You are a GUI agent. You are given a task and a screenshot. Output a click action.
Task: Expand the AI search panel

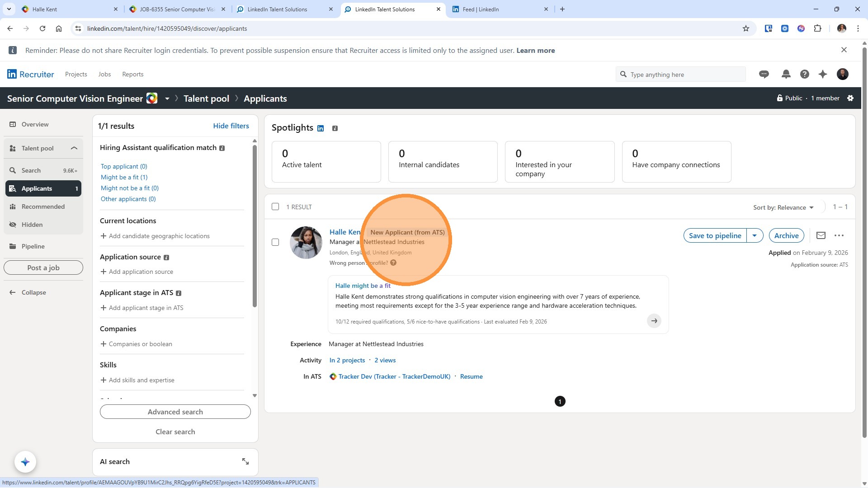245,461
